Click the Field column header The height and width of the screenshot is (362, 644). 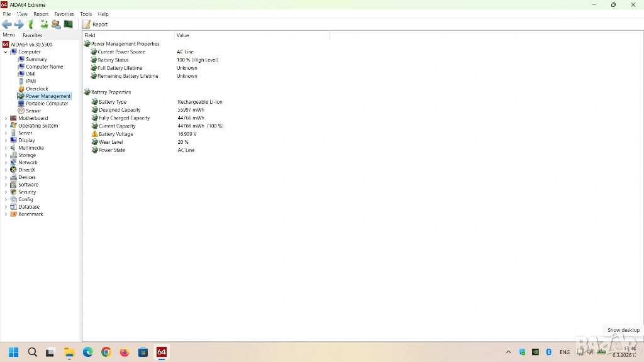(x=90, y=35)
